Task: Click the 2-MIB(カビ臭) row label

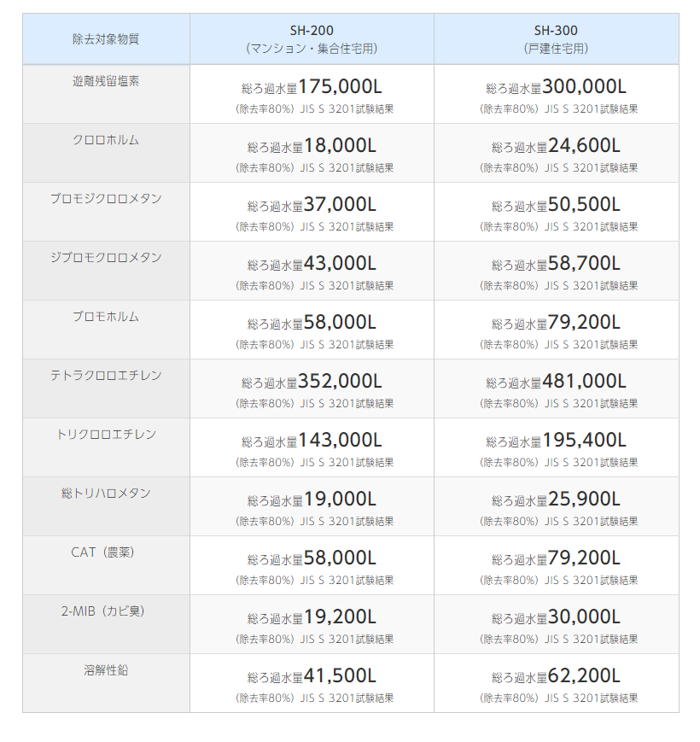Action: pyautogui.click(x=106, y=611)
